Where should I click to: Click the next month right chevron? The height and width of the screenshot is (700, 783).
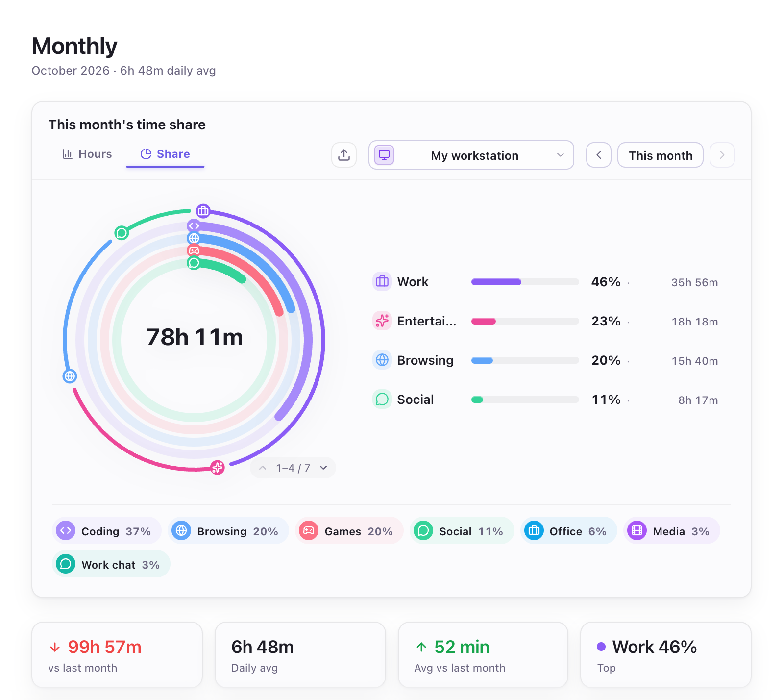[722, 155]
